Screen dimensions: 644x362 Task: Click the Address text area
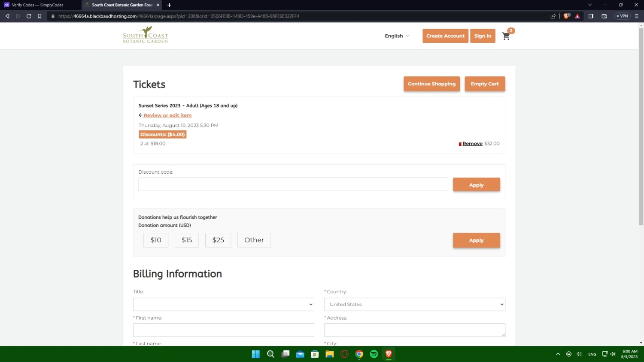click(415, 330)
